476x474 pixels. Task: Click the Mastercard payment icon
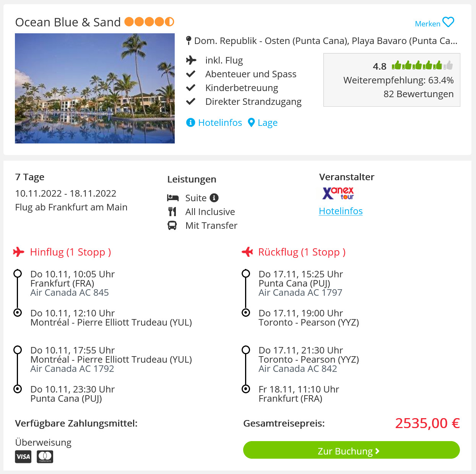[45, 456]
